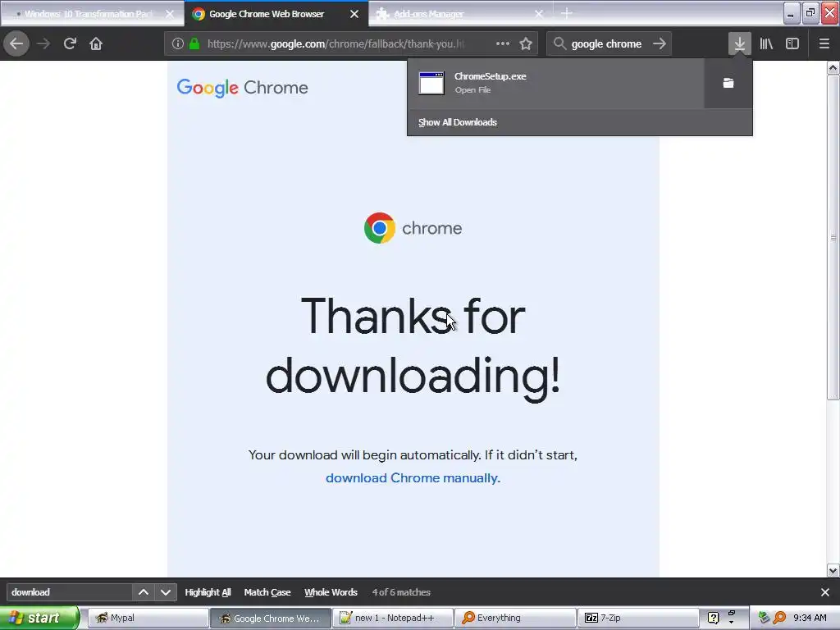
Task: Click the network tray icon
Action: pos(764,618)
